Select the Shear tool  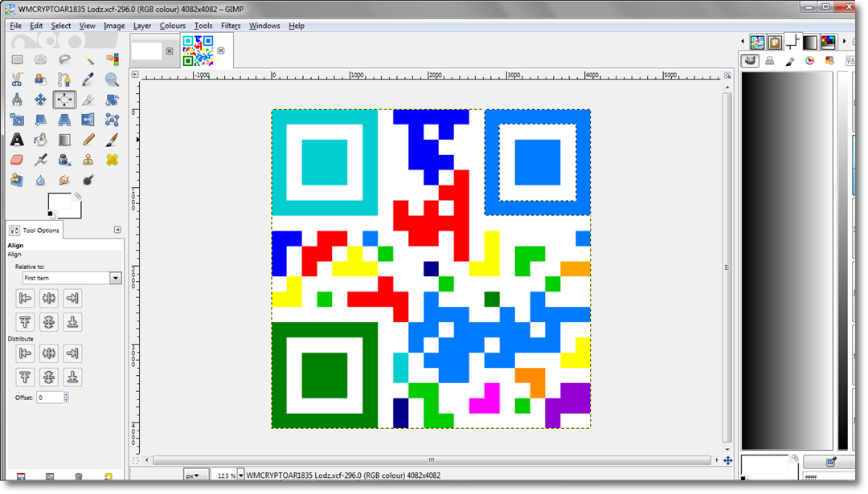pos(40,120)
